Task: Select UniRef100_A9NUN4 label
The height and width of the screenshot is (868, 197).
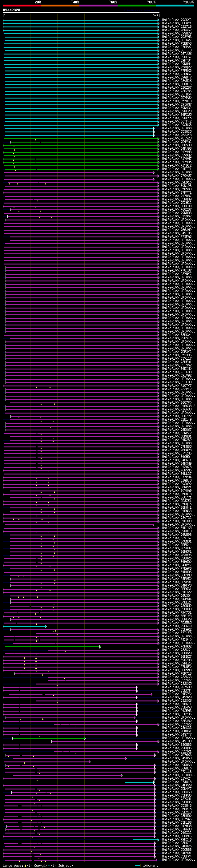Action: click(177, 64)
